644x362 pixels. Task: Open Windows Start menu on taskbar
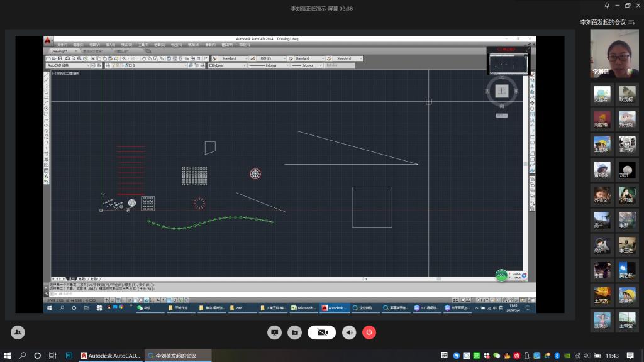click(x=8, y=356)
